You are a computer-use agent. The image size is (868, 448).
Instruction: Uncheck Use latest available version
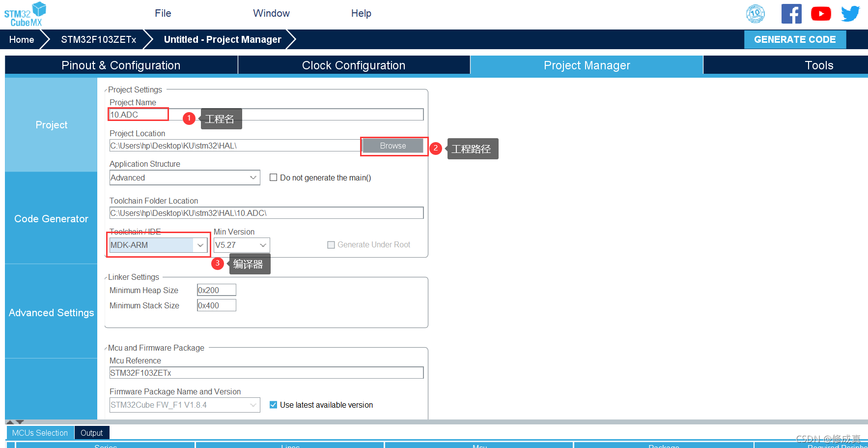pos(274,405)
